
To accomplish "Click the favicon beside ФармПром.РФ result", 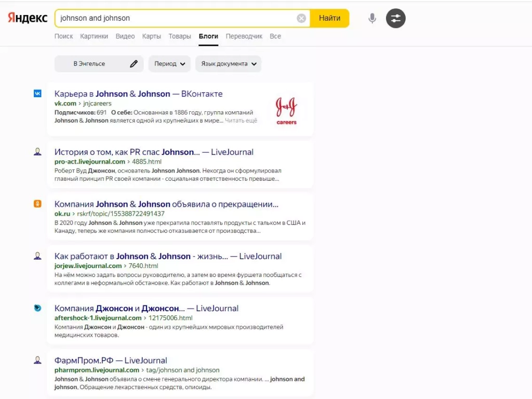I will pyautogui.click(x=37, y=360).
